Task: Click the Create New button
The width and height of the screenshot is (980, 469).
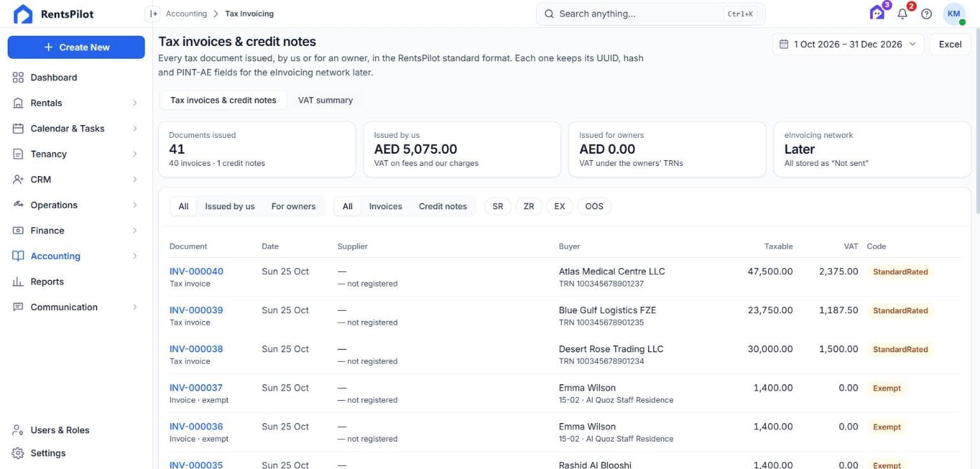Action: tap(76, 47)
